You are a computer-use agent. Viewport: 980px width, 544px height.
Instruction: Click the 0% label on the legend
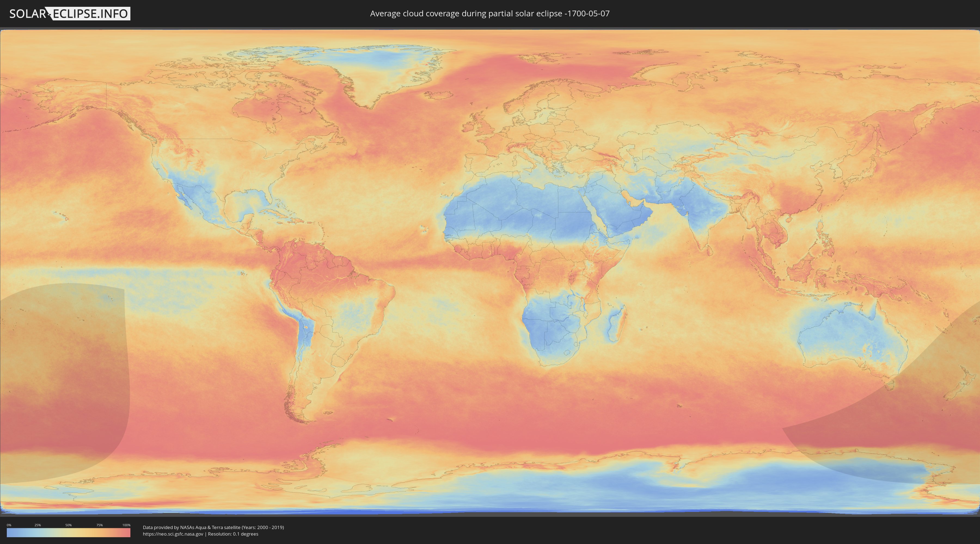(x=9, y=525)
